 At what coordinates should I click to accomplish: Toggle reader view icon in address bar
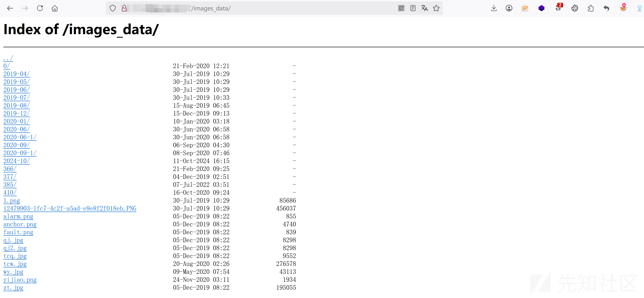click(413, 8)
